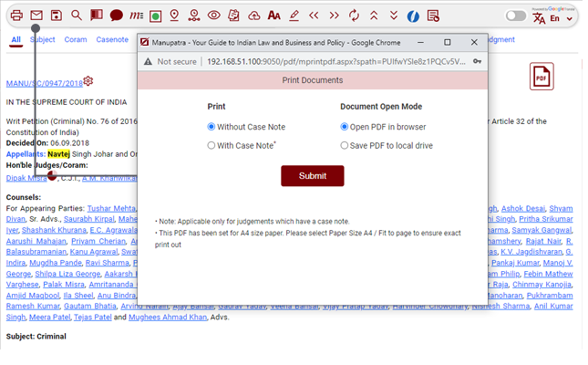Viewport: 588px width, 365px height.
Task: Click the save floppy disk icon
Action: pyautogui.click(x=57, y=16)
